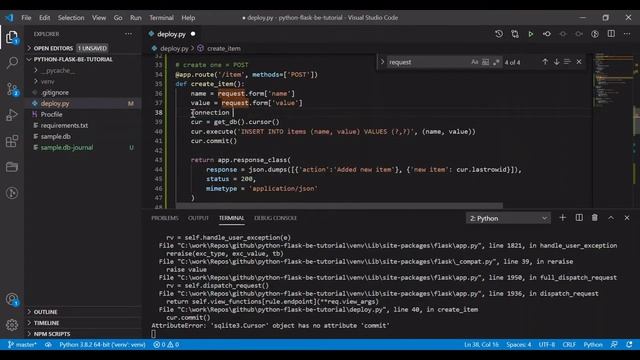Open the Run menu
Screen dimensions: 640x360
[x=136, y=18]
